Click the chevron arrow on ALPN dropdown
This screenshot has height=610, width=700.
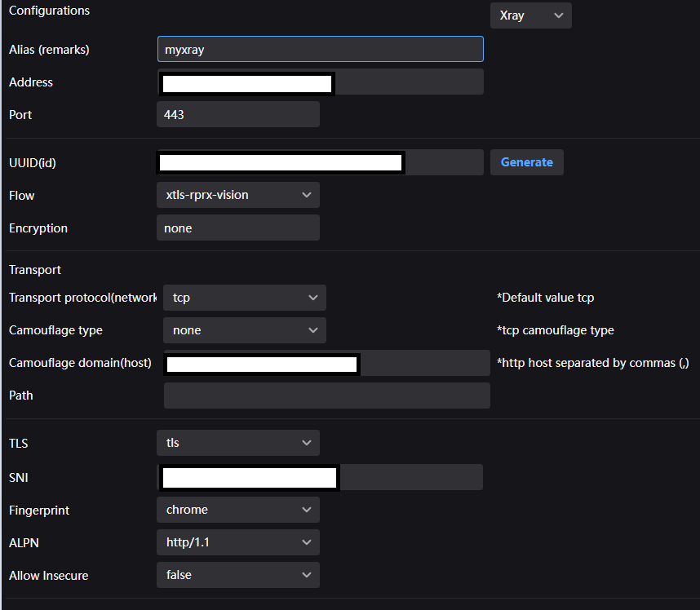[306, 542]
